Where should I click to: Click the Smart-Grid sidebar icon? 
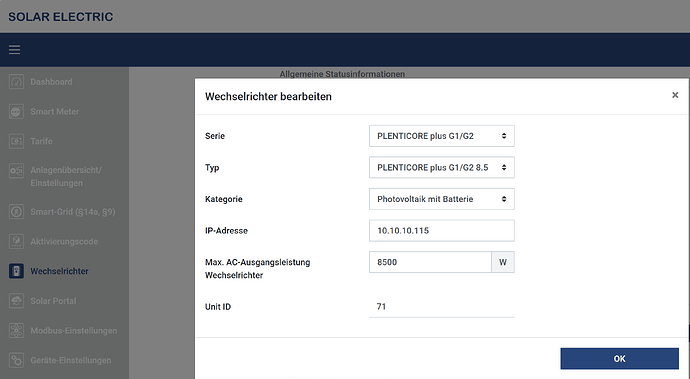16,212
